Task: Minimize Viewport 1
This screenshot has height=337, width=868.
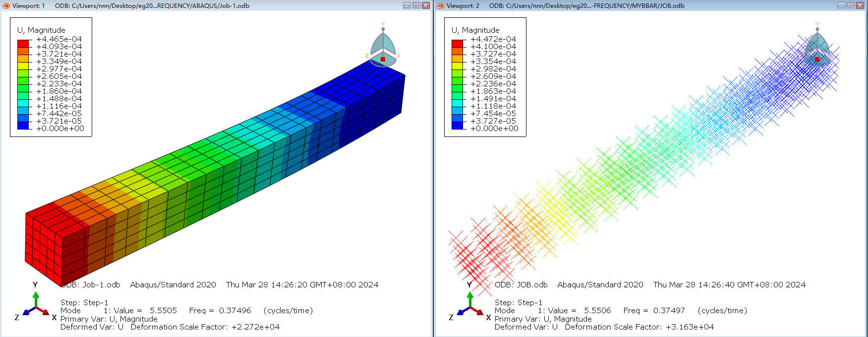Action: point(407,5)
